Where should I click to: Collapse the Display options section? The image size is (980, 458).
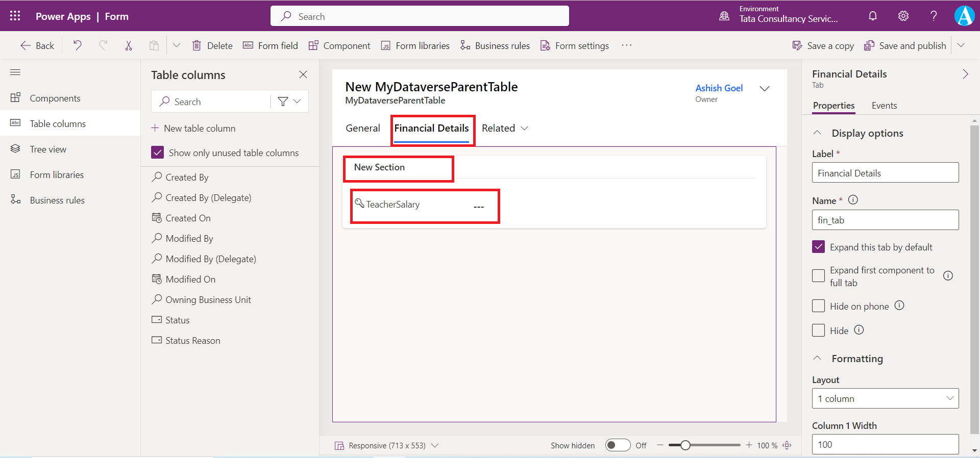point(817,133)
